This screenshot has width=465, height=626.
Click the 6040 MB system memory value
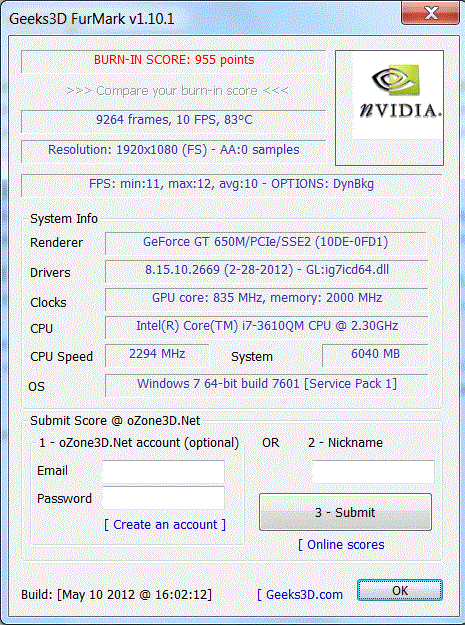[375, 355]
